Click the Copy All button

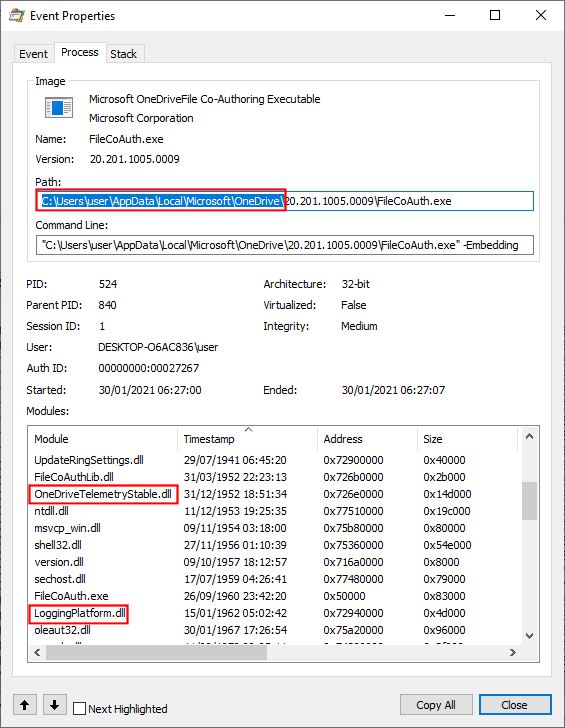click(x=436, y=705)
